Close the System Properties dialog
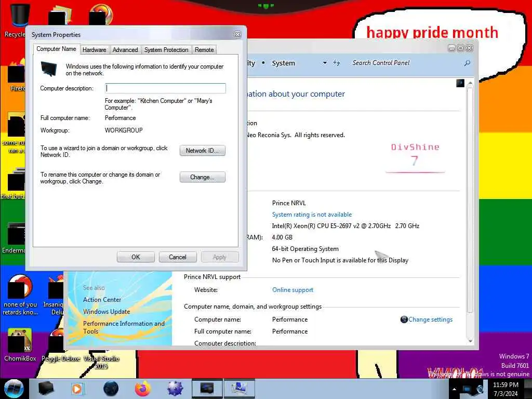The width and height of the screenshot is (532, 399). (x=238, y=35)
